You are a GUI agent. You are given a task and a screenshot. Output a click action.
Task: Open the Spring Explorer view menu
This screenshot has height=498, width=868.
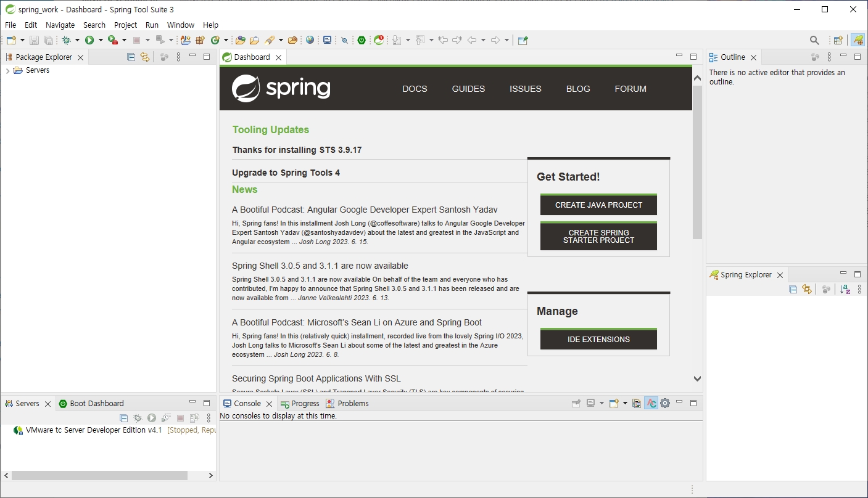tap(859, 290)
